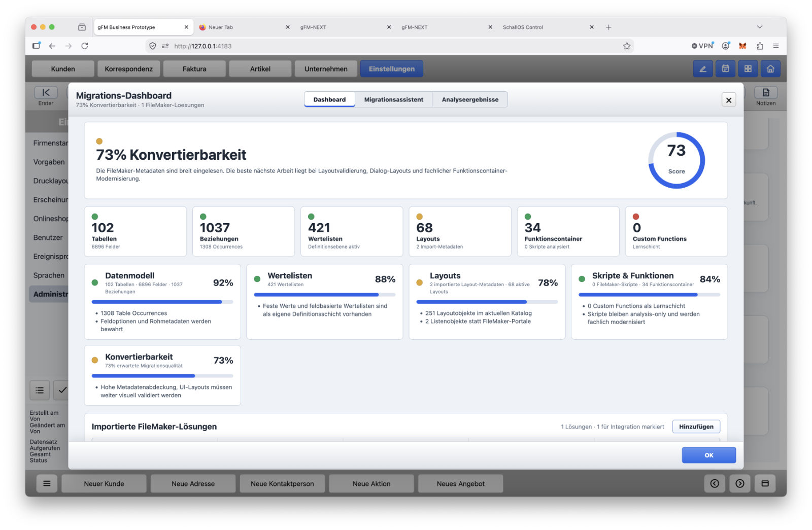812x530 pixels.
Task: Click the pencil edit icon in toolbar
Action: tap(703, 69)
